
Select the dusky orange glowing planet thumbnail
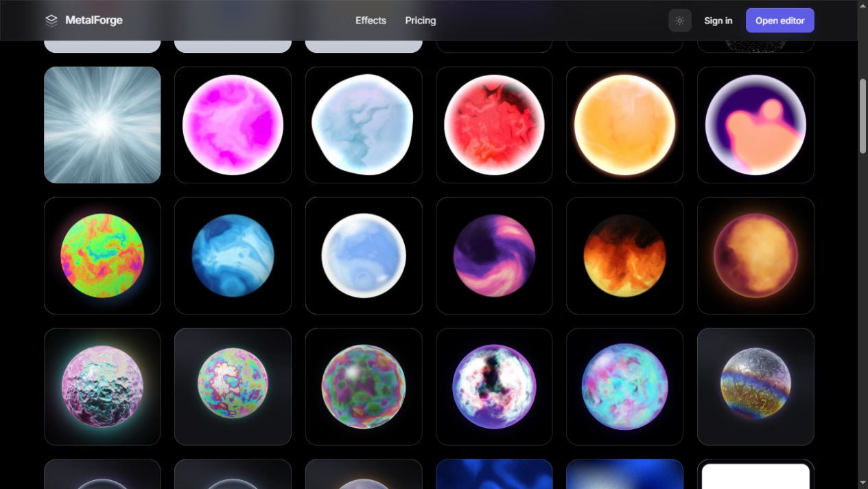coord(755,255)
